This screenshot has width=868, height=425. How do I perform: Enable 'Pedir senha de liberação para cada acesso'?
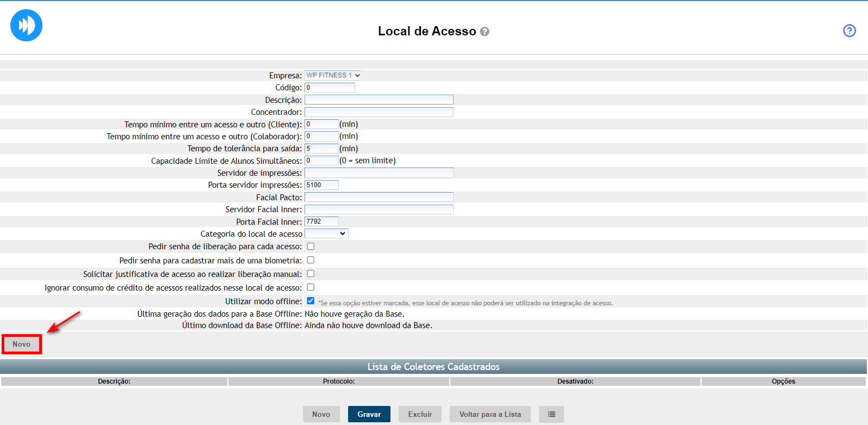[311, 247]
